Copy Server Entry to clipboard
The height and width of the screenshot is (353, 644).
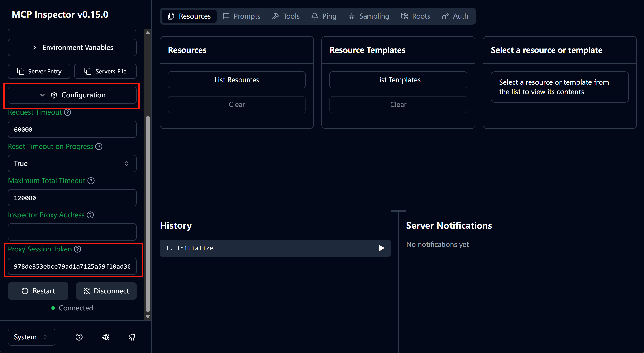39,71
